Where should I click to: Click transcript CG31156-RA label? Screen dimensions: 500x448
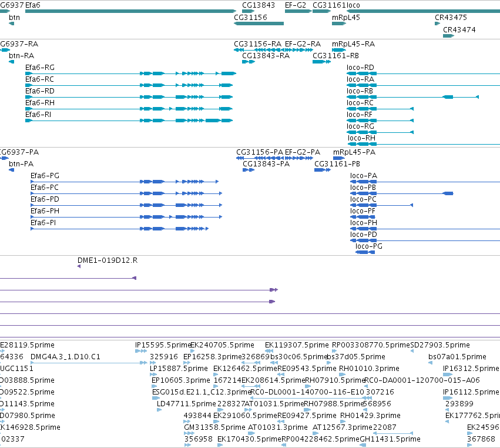click(x=258, y=44)
